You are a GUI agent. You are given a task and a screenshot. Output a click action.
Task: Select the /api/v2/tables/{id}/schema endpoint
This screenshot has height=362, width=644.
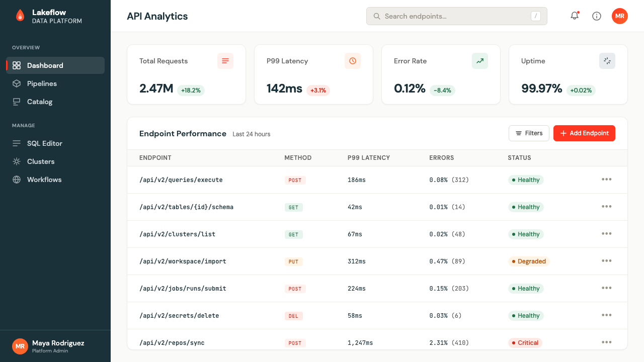186,207
